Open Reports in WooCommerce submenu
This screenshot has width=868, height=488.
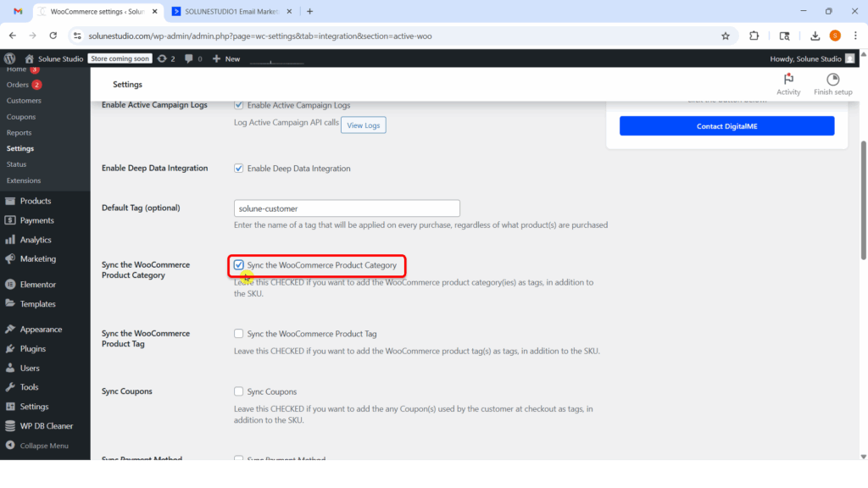[x=19, y=133]
